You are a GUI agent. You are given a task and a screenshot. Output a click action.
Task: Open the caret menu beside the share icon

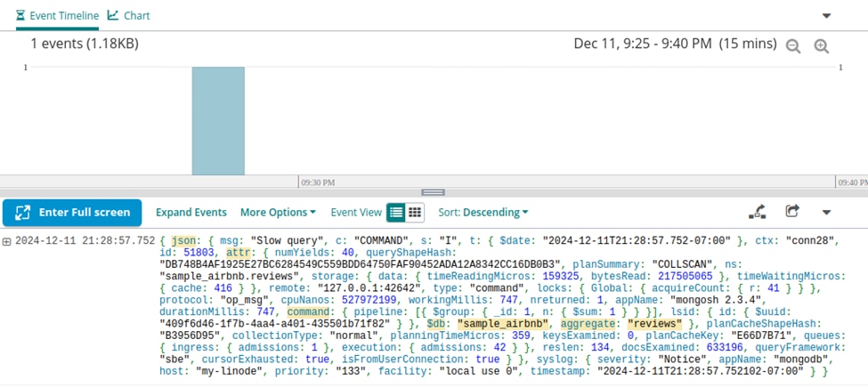(826, 213)
